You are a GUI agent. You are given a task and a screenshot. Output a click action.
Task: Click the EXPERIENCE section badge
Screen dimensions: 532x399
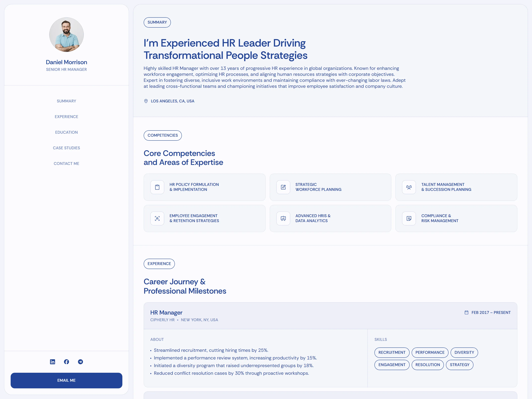tap(159, 264)
